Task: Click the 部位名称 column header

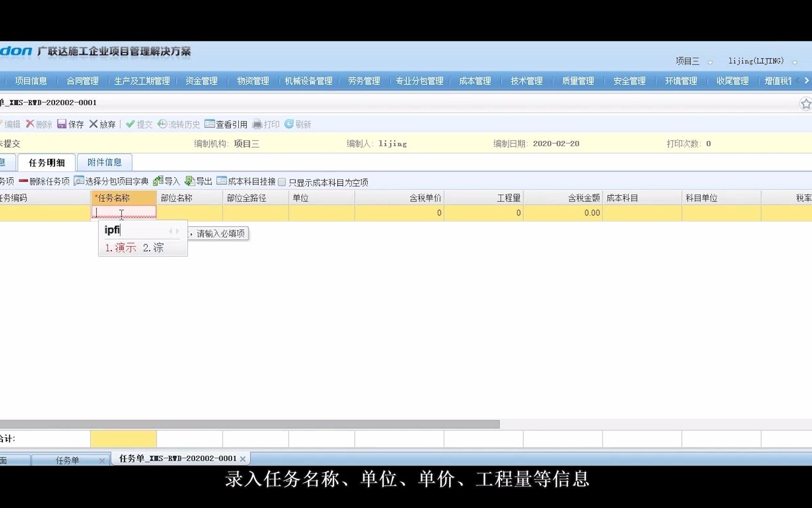Action: point(190,198)
